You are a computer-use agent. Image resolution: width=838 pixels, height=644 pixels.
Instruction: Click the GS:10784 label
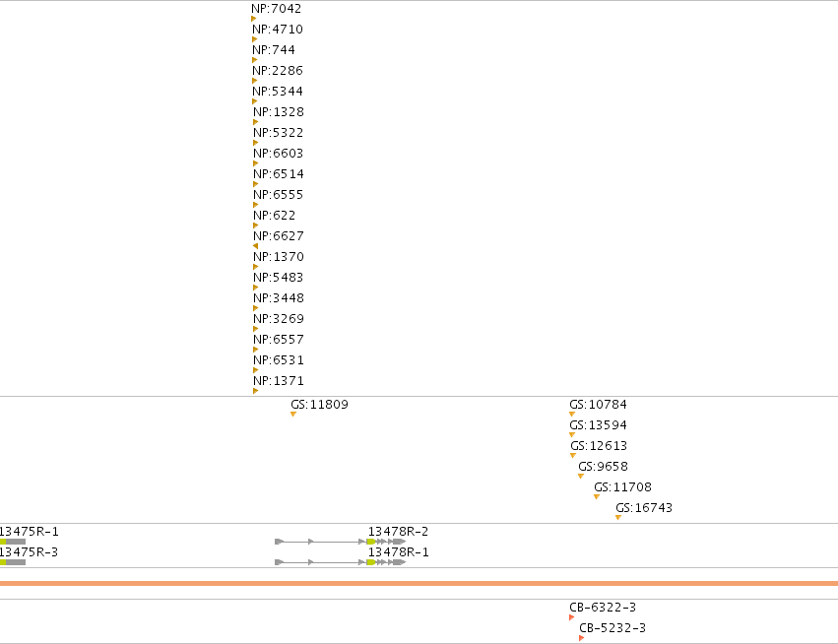(x=598, y=405)
